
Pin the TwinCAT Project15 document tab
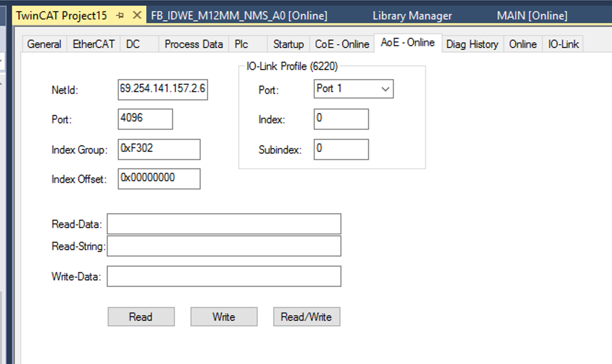(x=121, y=15)
